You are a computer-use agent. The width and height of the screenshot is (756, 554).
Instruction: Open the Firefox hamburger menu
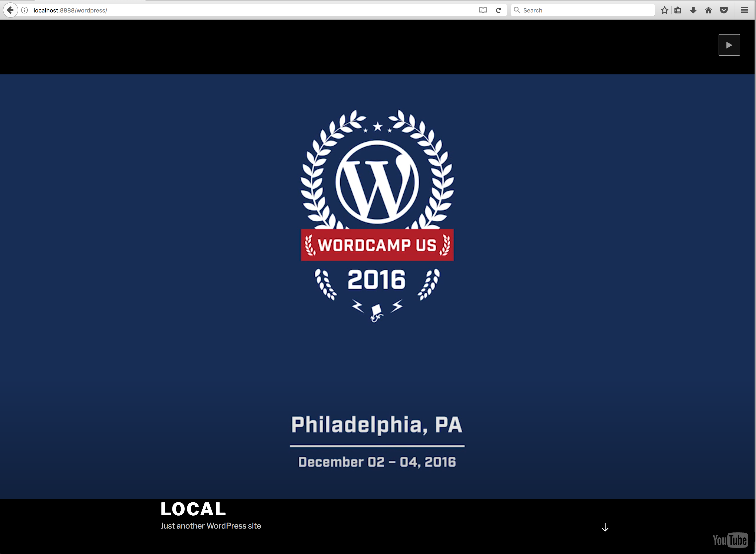click(x=744, y=10)
